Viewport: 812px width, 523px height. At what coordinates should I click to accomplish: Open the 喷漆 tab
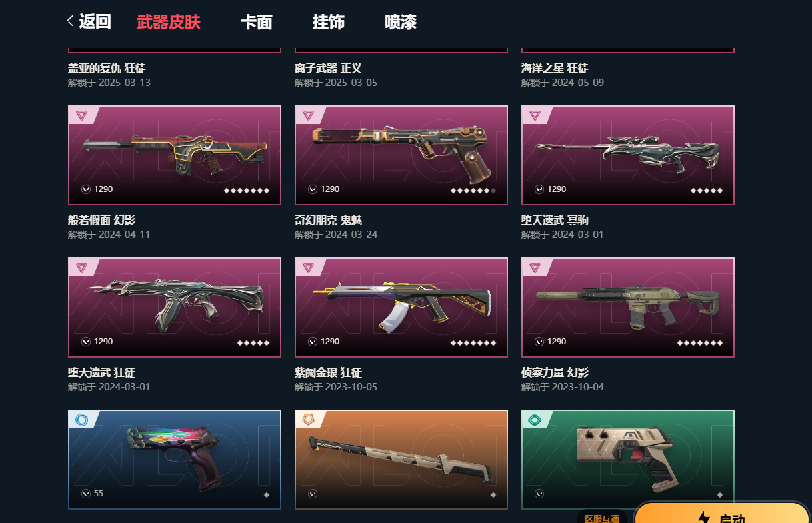coord(401,22)
